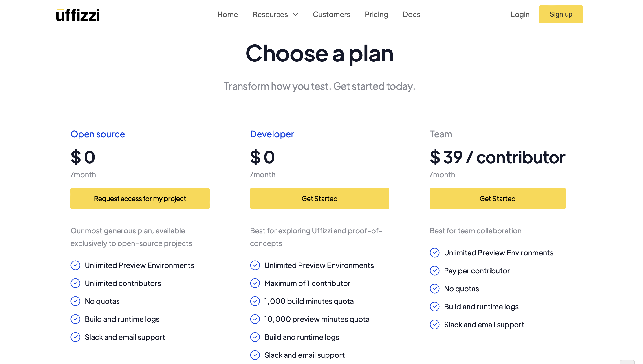The height and width of the screenshot is (364, 643).
Task: Navigate to the Customers page
Action: [x=331, y=15]
